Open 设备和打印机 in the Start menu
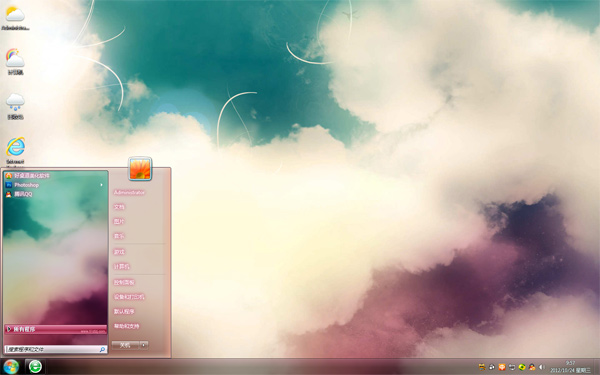Image resolution: width=600 pixels, height=375 pixels. click(129, 297)
